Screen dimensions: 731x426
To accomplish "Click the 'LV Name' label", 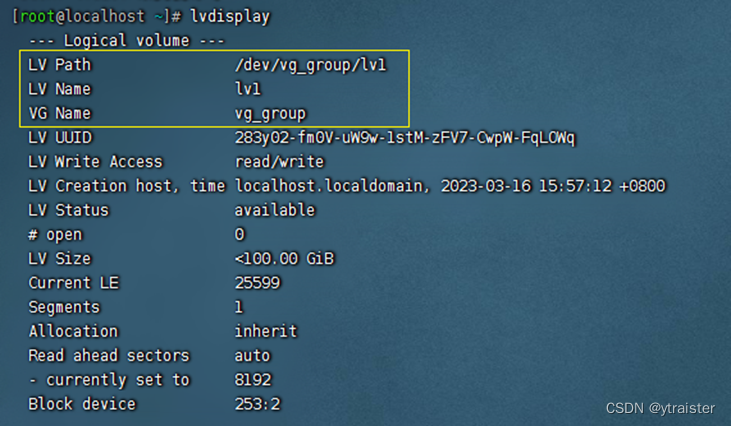I will (60, 89).
